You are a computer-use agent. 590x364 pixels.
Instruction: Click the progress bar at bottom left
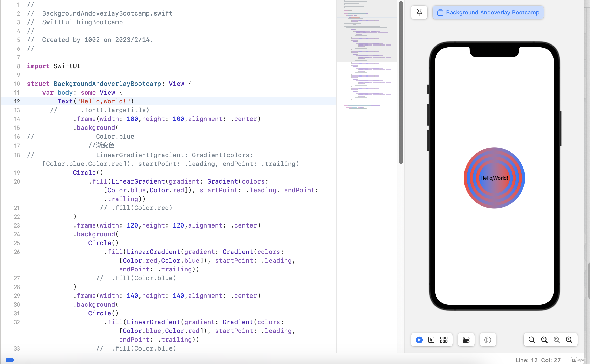coord(10,360)
